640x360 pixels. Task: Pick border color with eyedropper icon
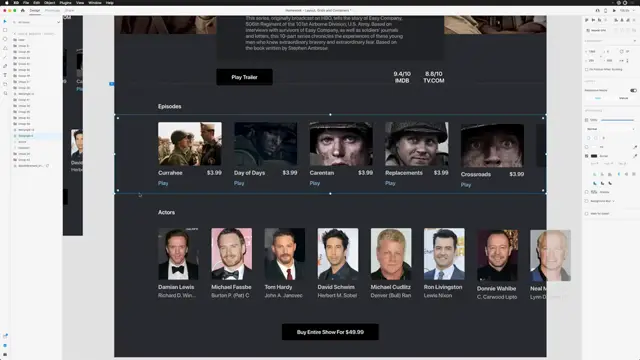[635, 156]
